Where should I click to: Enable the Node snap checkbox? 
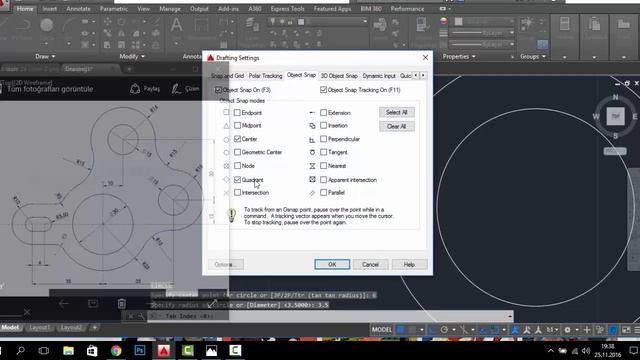click(237, 166)
